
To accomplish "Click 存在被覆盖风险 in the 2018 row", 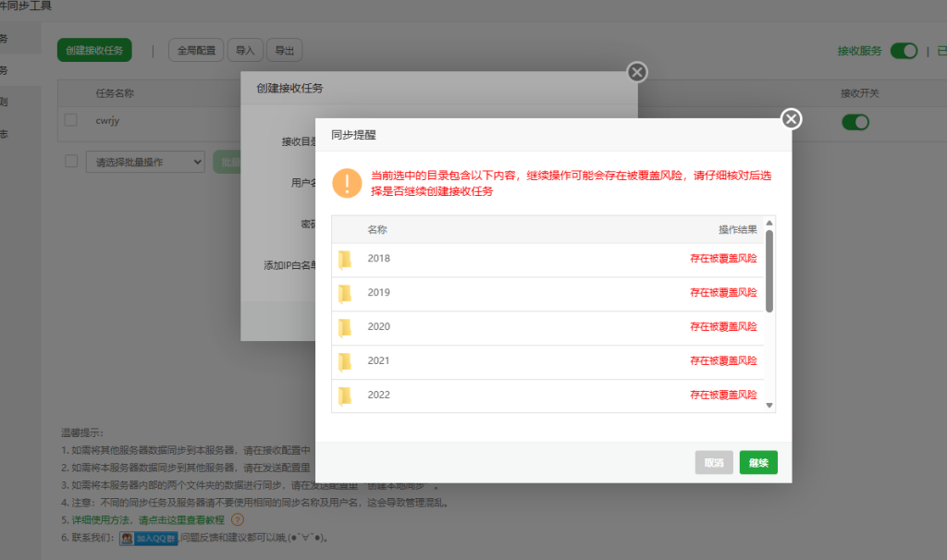I will click(x=723, y=258).
